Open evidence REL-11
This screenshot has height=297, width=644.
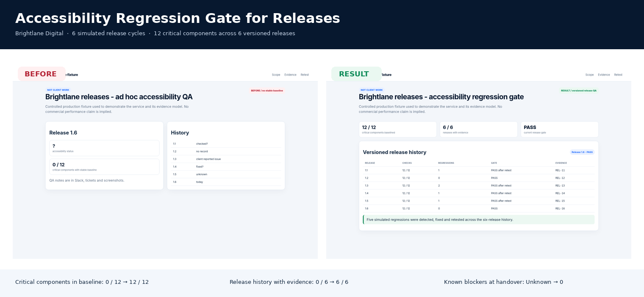[x=560, y=170]
